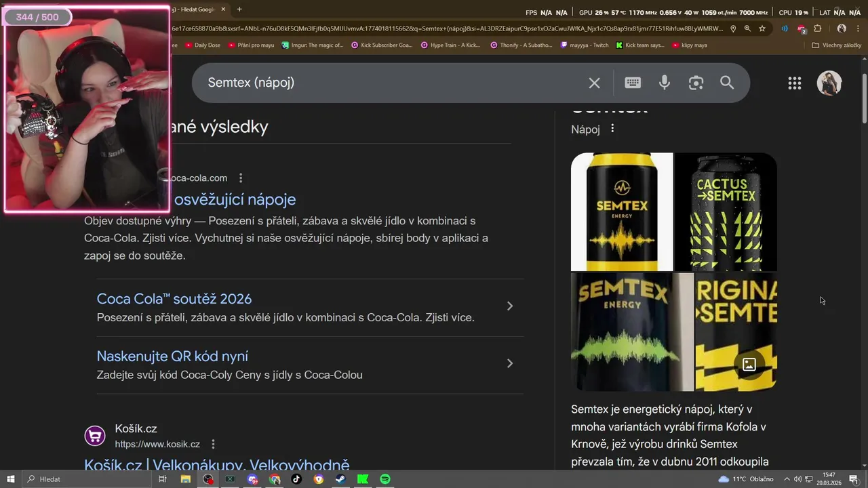The height and width of the screenshot is (488, 868).
Task: View the Original Semtex can image
Action: click(x=736, y=332)
